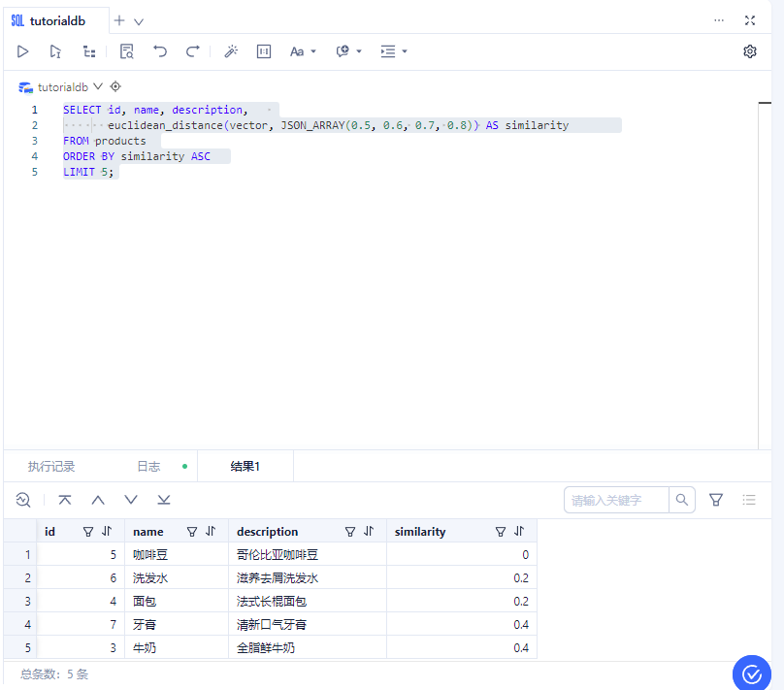The width and height of the screenshot is (784, 690).
Task: Switch to the 结果1 tab
Action: point(245,467)
